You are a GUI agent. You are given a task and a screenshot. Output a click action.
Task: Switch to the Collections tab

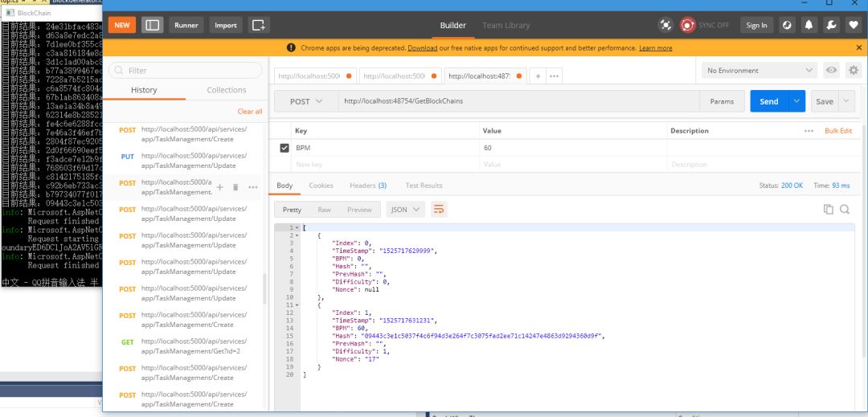pos(227,90)
